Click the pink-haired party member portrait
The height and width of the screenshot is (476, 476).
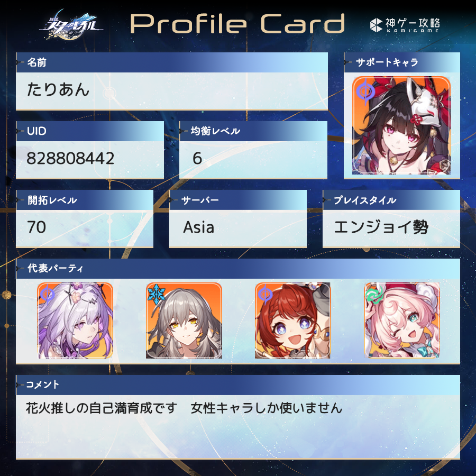(x=401, y=321)
